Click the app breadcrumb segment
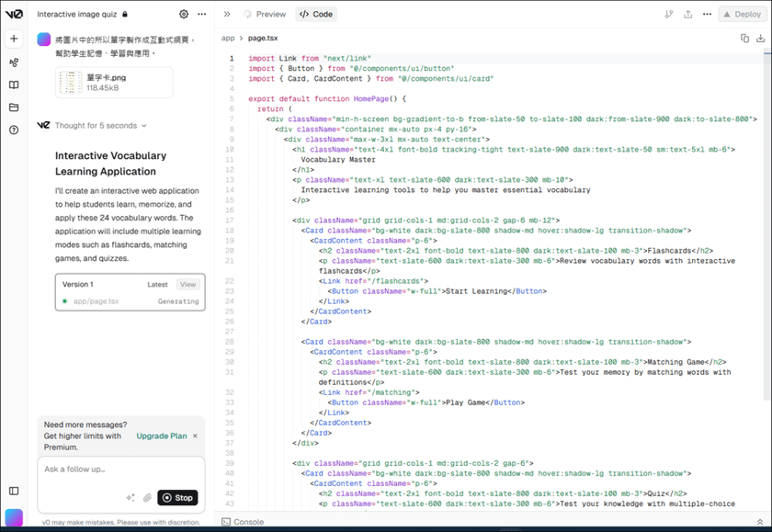Viewport: 772px width, 532px height. (x=228, y=38)
